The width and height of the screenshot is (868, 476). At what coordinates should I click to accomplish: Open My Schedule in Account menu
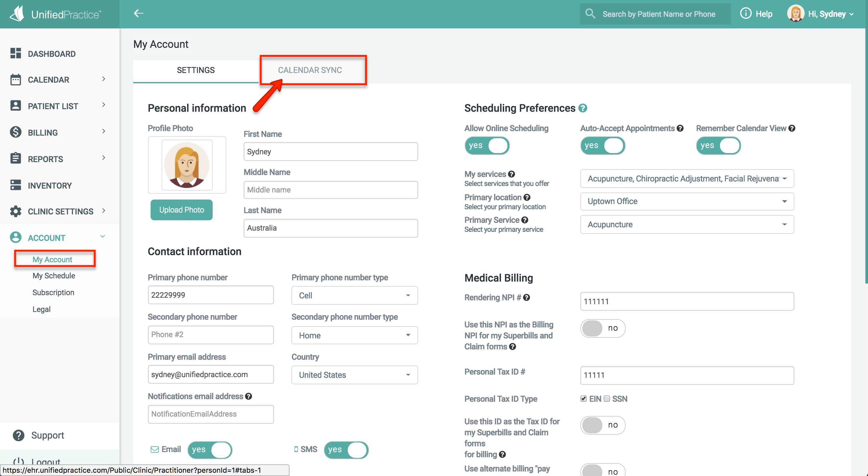[x=54, y=276]
